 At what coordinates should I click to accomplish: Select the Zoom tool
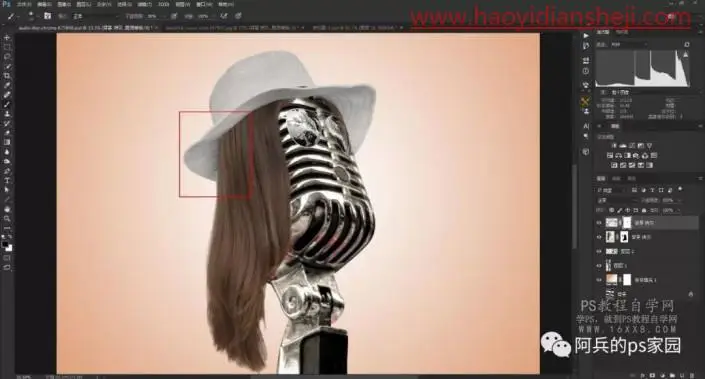click(7, 218)
